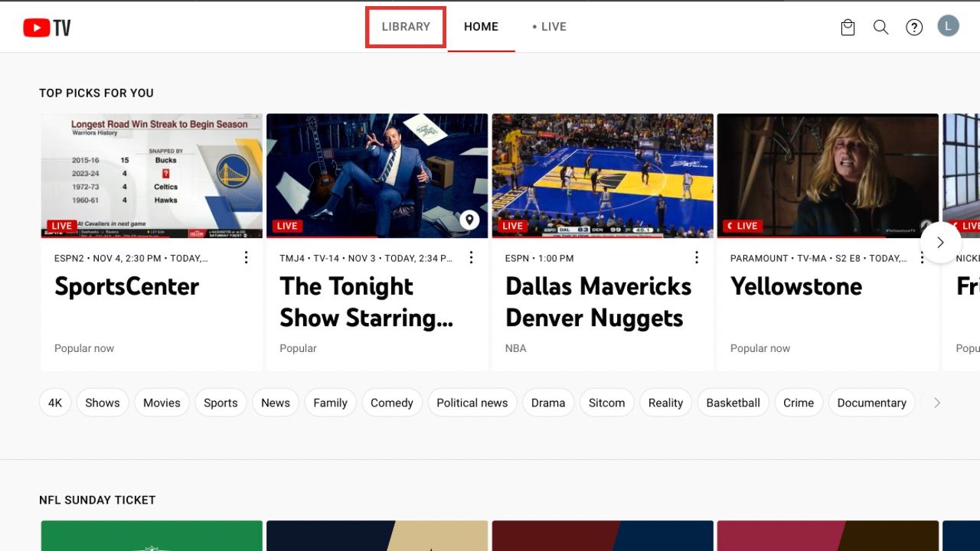
Task: Open the SportsCenter program page
Action: click(126, 286)
